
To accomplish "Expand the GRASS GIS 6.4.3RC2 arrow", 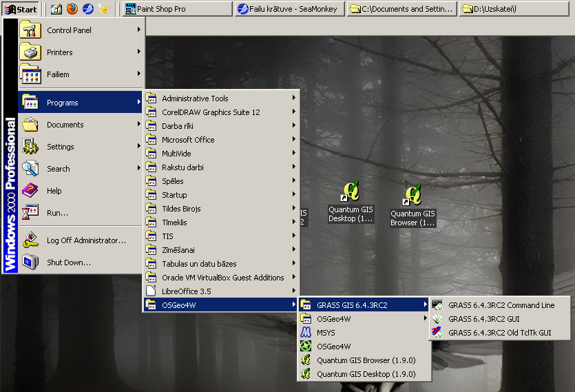I will [425, 305].
